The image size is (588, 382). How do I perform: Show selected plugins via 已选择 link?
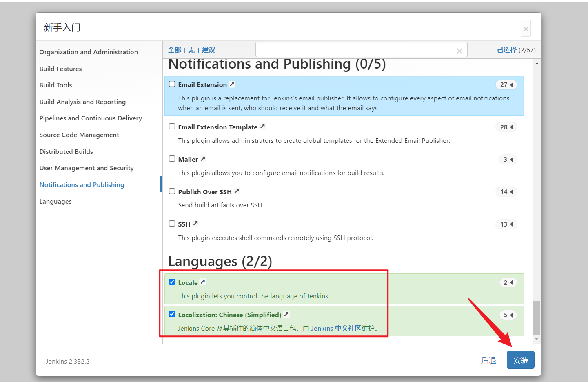(507, 50)
